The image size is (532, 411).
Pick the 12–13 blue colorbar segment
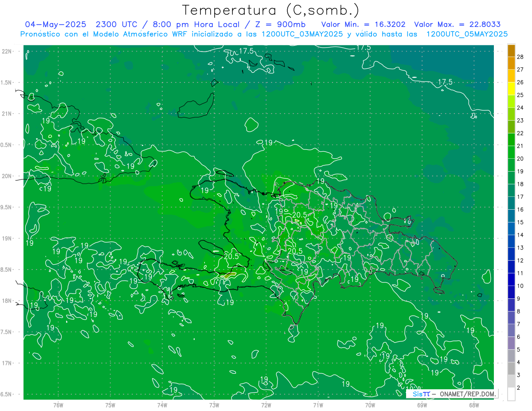point(511,254)
